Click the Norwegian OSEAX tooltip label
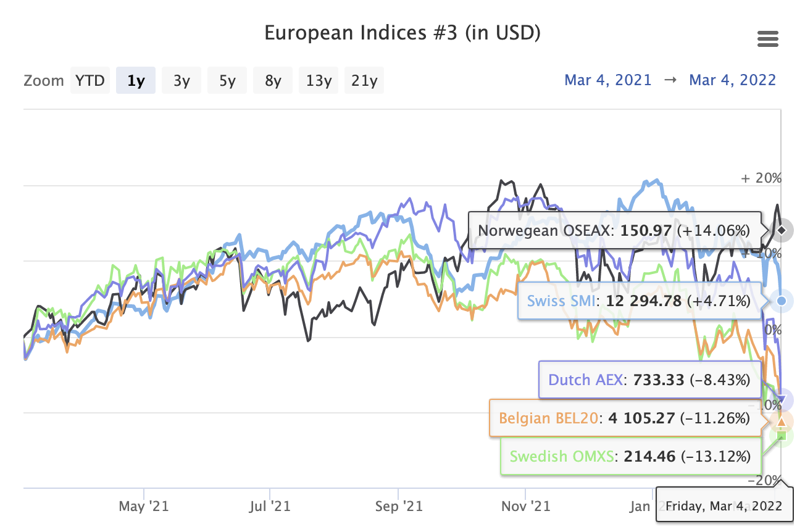Viewport: 805px width, 532px height. (614, 231)
